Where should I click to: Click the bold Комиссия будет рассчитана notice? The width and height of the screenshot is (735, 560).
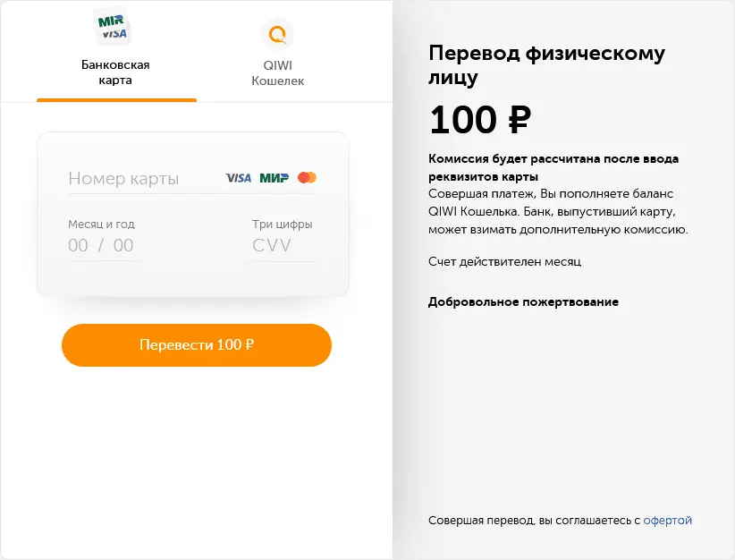coord(553,167)
